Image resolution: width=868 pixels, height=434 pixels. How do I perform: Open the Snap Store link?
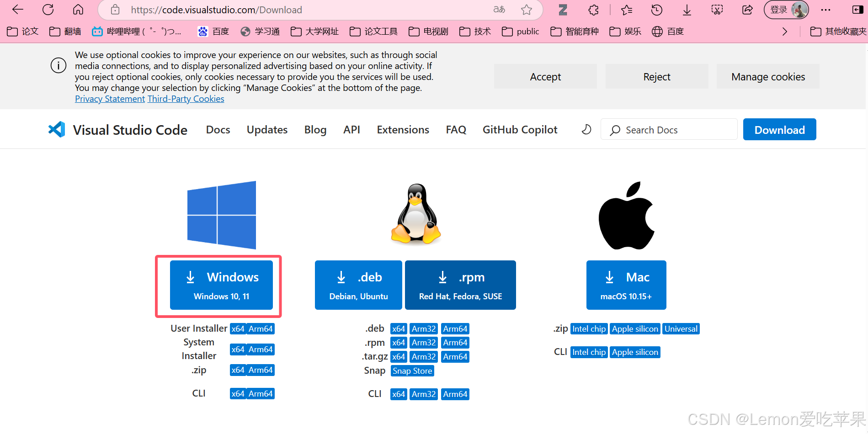[412, 371]
